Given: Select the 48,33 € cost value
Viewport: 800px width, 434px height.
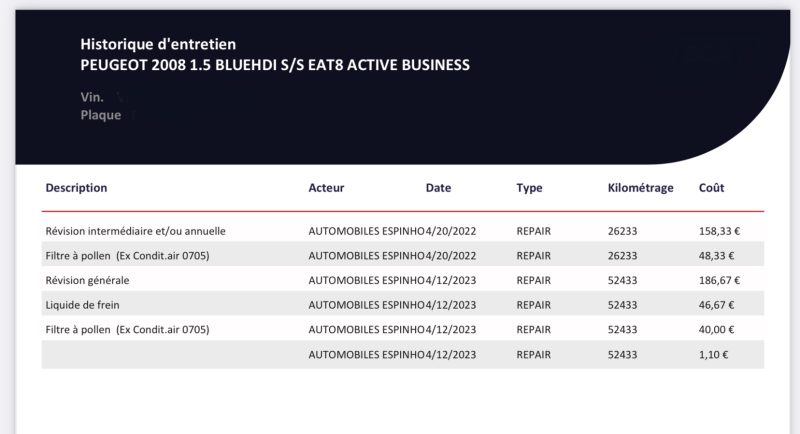Looking at the screenshot, I should click(x=717, y=256).
